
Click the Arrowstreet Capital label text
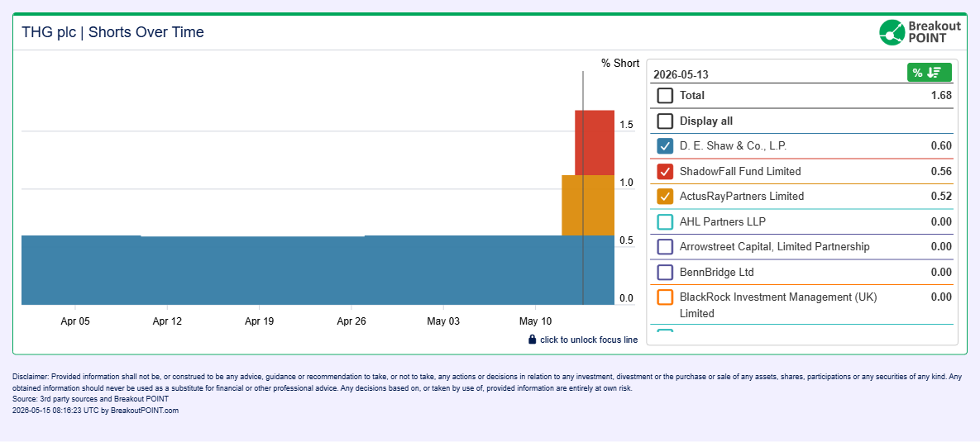pyautogui.click(x=774, y=246)
